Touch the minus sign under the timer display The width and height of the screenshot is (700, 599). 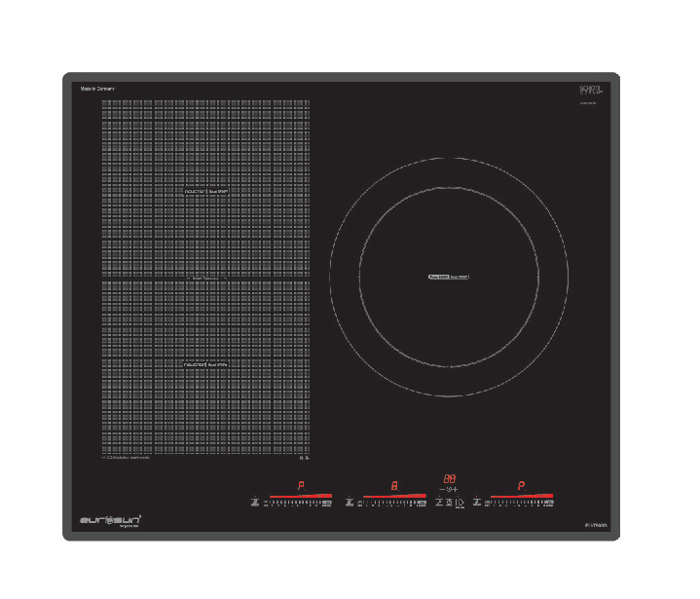[442, 490]
